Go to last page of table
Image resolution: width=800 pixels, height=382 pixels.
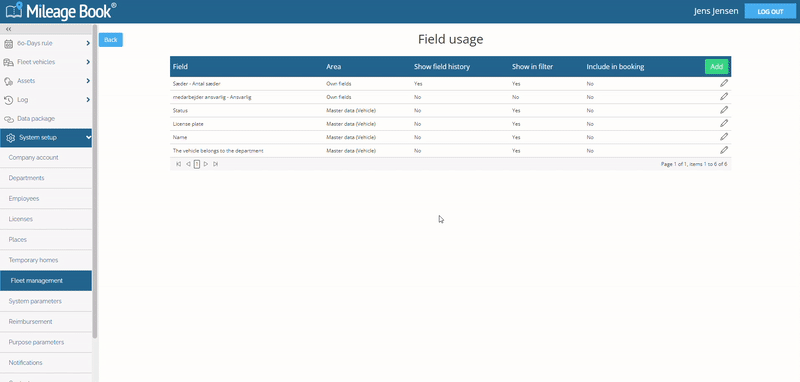(215, 164)
